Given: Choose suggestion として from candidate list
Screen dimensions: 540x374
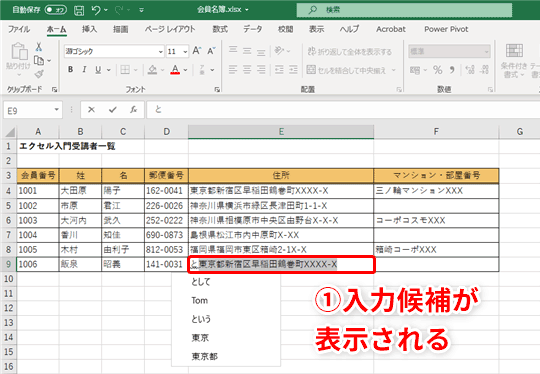Looking at the screenshot, I should point(201,282).
